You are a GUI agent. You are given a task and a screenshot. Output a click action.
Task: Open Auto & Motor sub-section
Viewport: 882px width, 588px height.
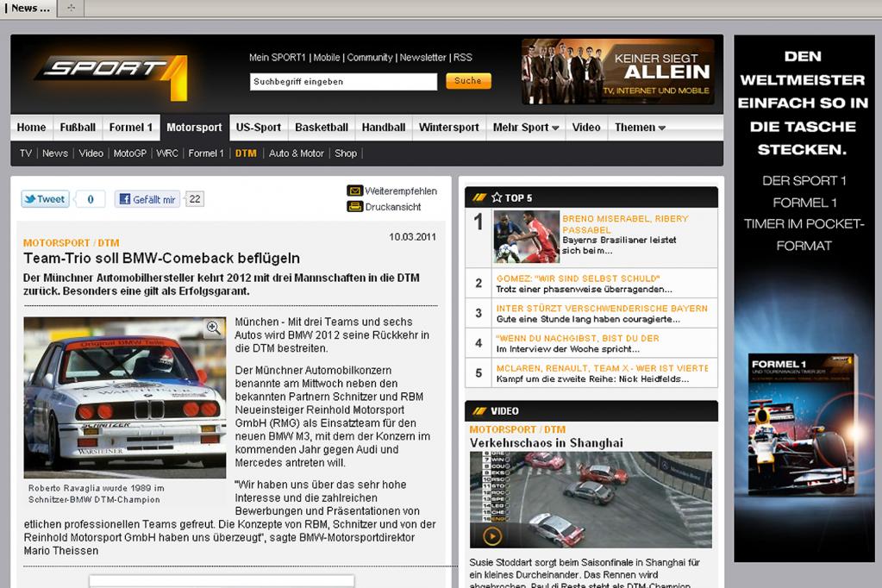[x=297, y=153]
